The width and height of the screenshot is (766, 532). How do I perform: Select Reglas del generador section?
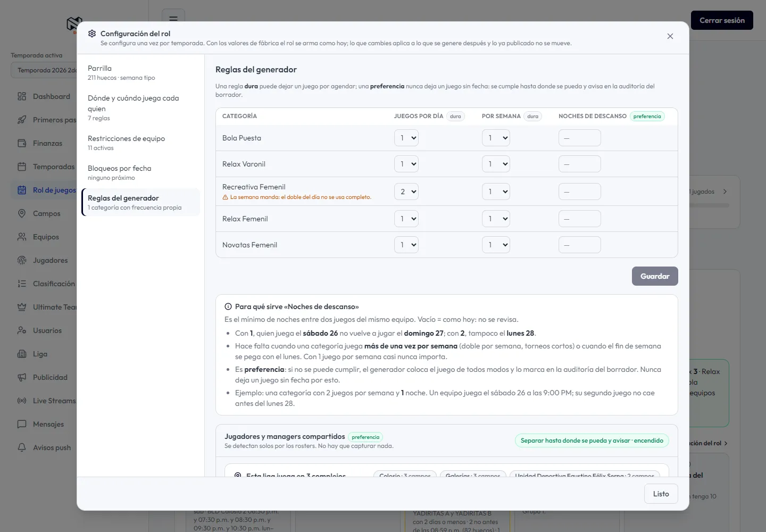tap(141, 202)
